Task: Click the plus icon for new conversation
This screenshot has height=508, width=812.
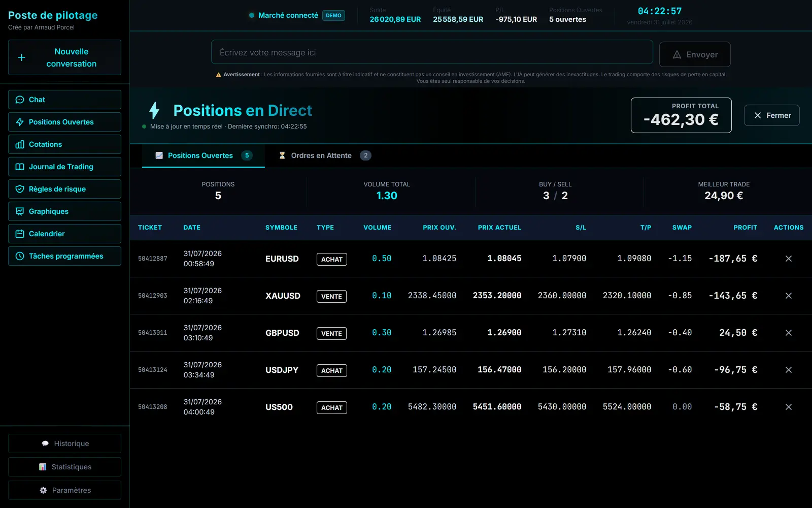Action: (21, 57)
